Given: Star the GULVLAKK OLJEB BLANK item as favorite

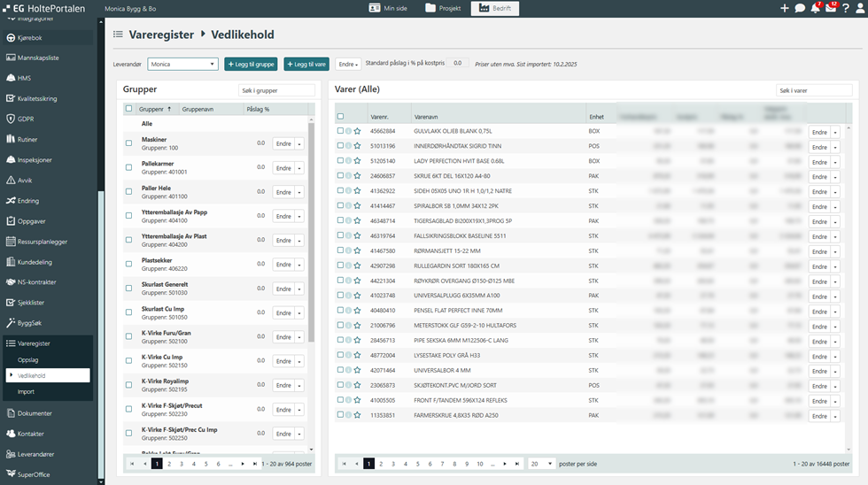Looking at the screenshot, I should click(x=357, y=131).
